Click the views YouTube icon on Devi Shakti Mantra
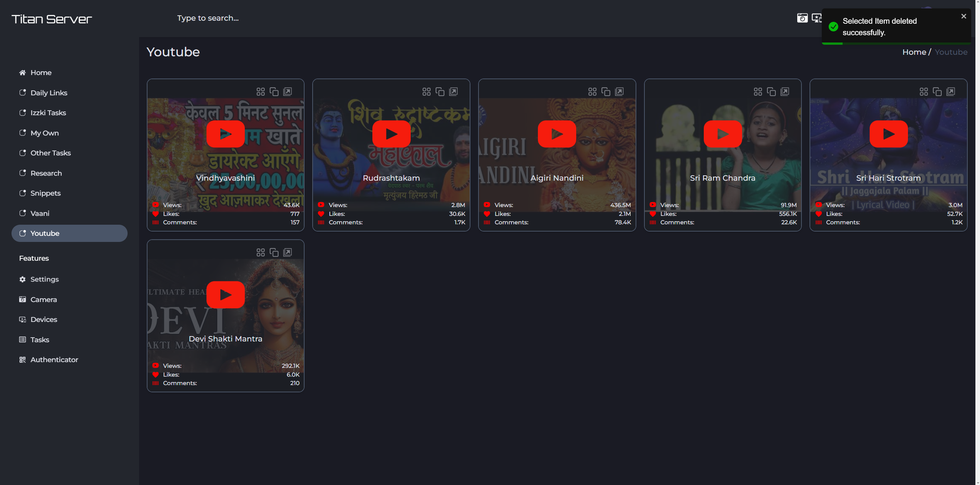This screenshot has height=485, width=980. click(156, 366)
